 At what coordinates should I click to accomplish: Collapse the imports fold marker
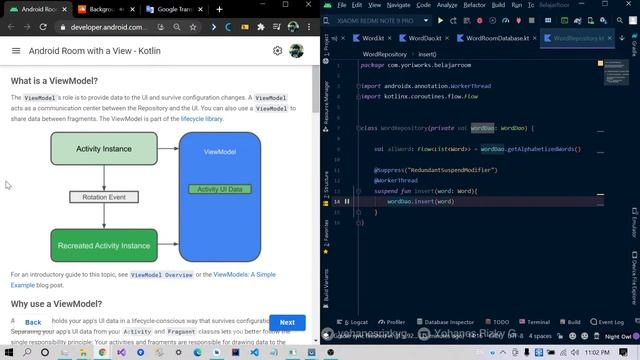tap(358, 86)
